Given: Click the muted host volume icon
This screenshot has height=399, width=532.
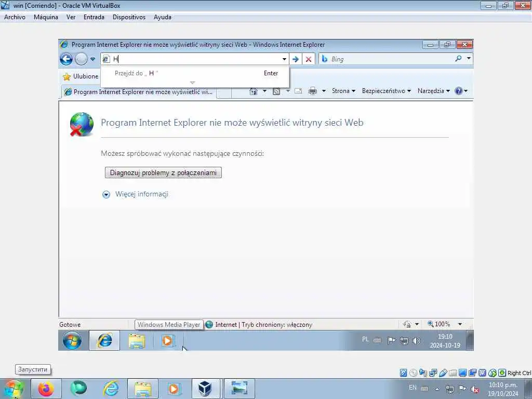Looking at the screenshot, I should click(475, 389).
